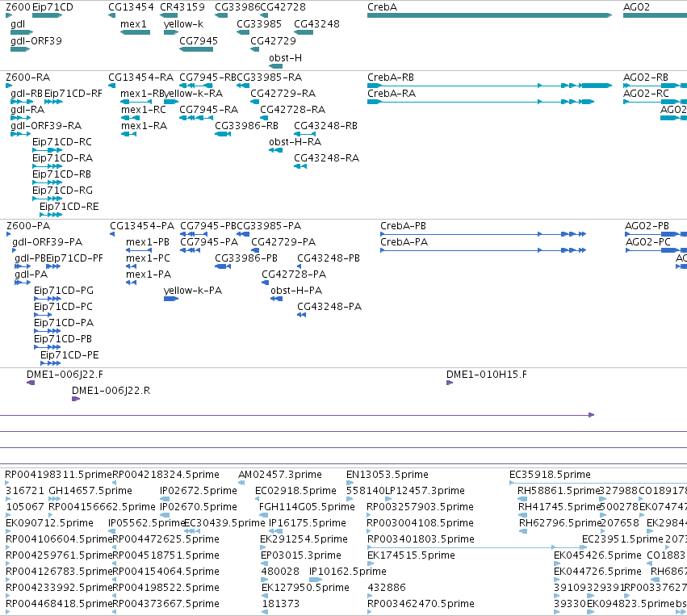
Task: Click the DME1-006J22.F clone label
Action: pyautogui.click(x=65, y=375)
